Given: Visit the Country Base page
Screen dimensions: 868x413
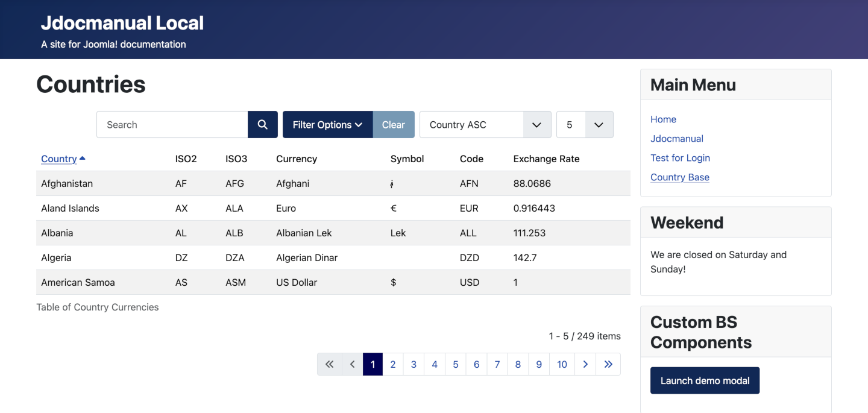Looking at the screenshot, I should (x=680, y=177).
